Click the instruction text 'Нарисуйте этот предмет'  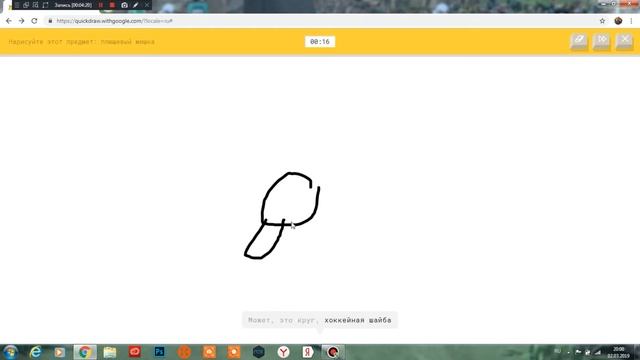[x=52, y=42]
